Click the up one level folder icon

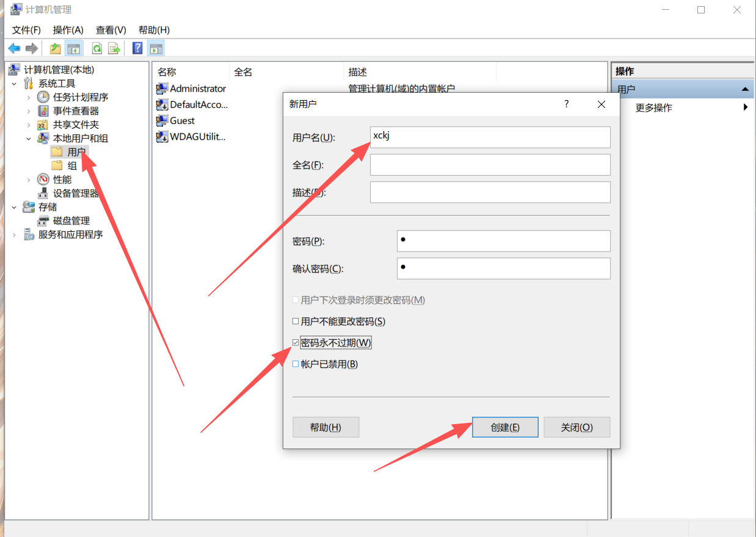(x=56, y=48)
